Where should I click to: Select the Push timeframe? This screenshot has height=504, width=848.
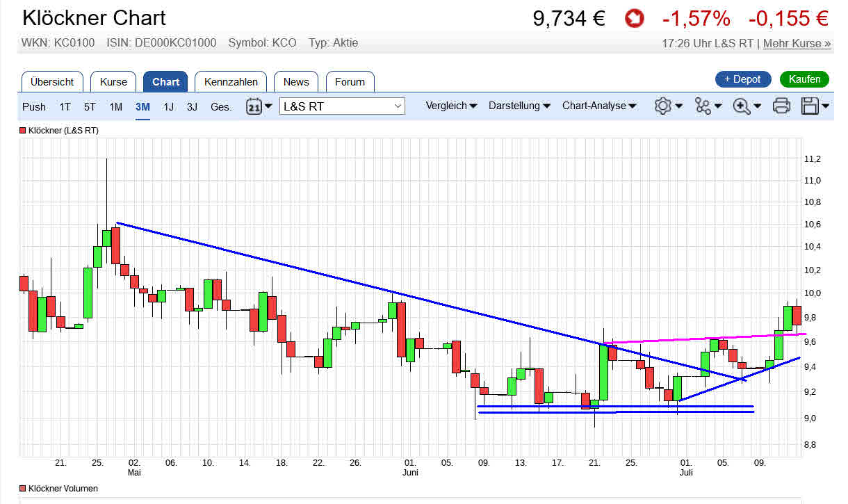pos(34,107)
